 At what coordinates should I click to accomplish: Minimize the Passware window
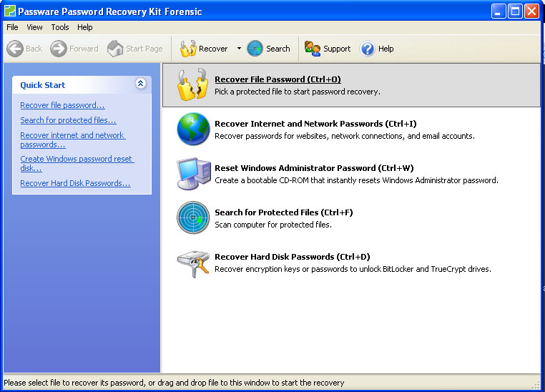(499, 11)
